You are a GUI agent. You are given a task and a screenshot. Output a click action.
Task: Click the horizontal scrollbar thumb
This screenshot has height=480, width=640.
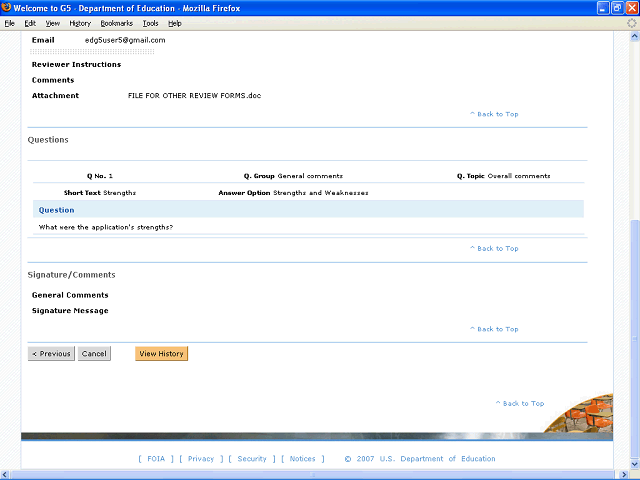click(313, 475)
